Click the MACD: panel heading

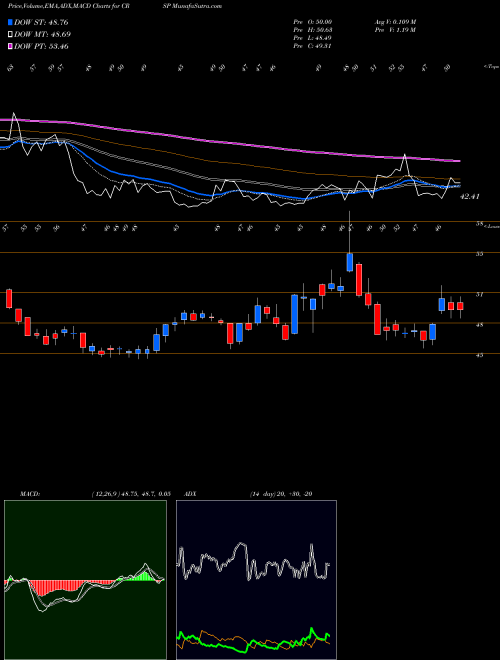click(30, 494)
